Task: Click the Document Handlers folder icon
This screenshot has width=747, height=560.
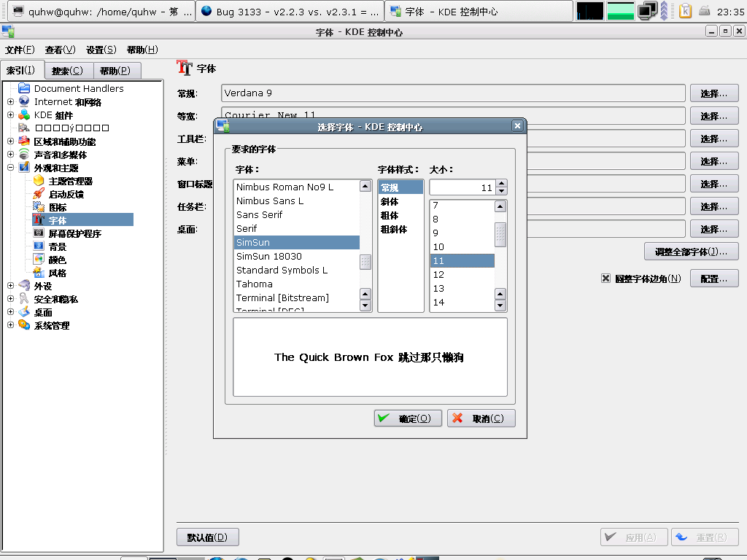Action: (x=24, y=88)
